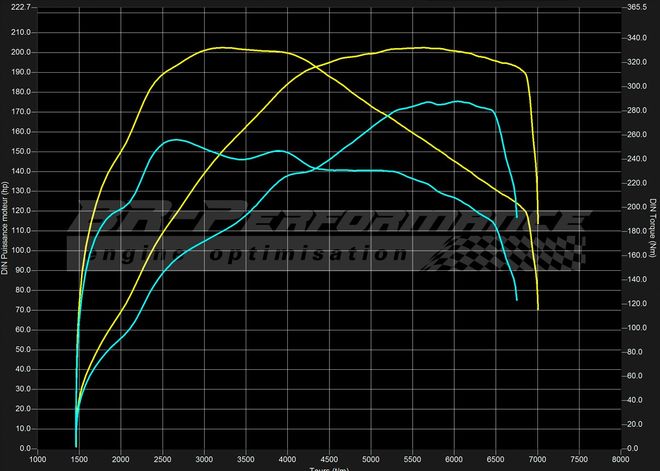Viewport: 660px width, 471px height.
Task: Select the 150.0 tick on the hp axis
Action: [x=20, y=151]
